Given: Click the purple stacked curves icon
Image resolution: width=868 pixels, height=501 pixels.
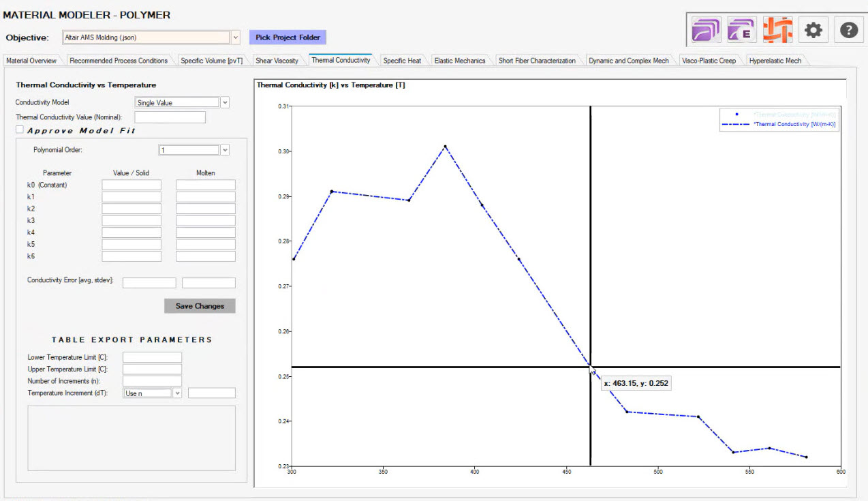Looking at the screenshot, I should (x=707, y=30).
